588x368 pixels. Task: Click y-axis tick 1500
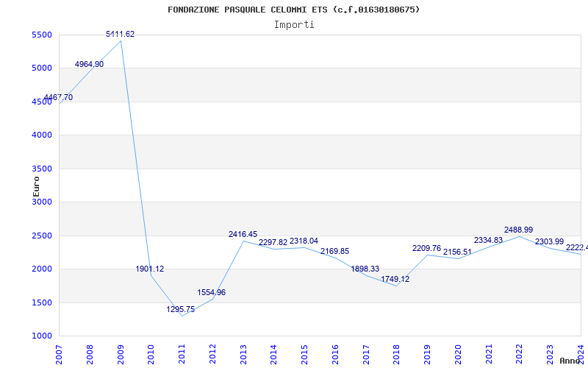click(40, 302)
